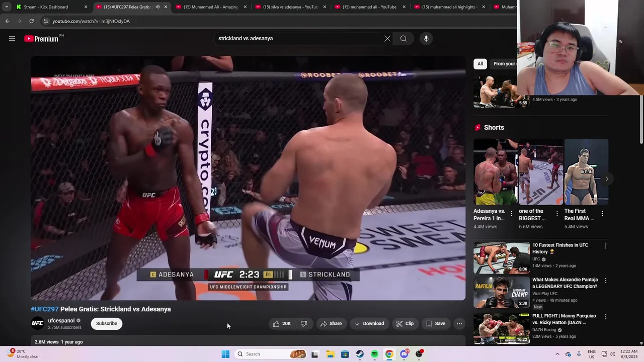Open the 'Adesanya vs. Pereira 1' Short
Viewport: 644px width, 362px height.
(495, 172)
